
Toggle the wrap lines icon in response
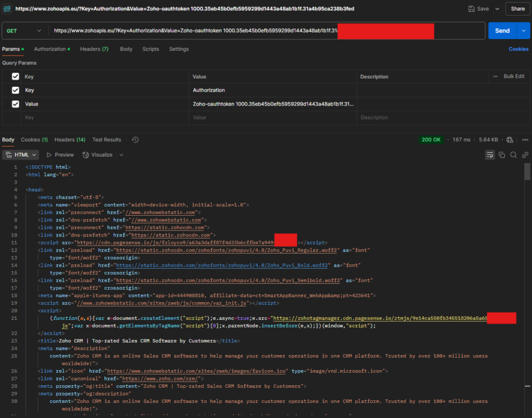pos(490,155)
